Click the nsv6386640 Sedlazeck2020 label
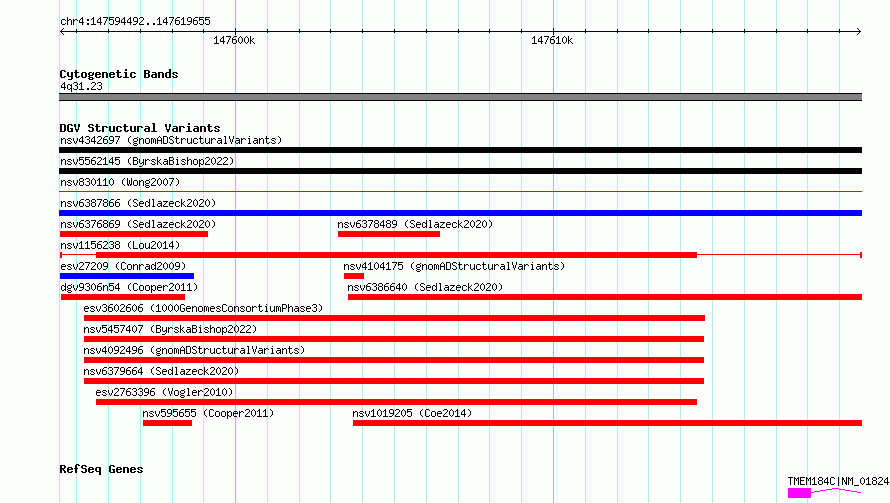The width and height of the screenshot is (890, 503). coord(425,287)
